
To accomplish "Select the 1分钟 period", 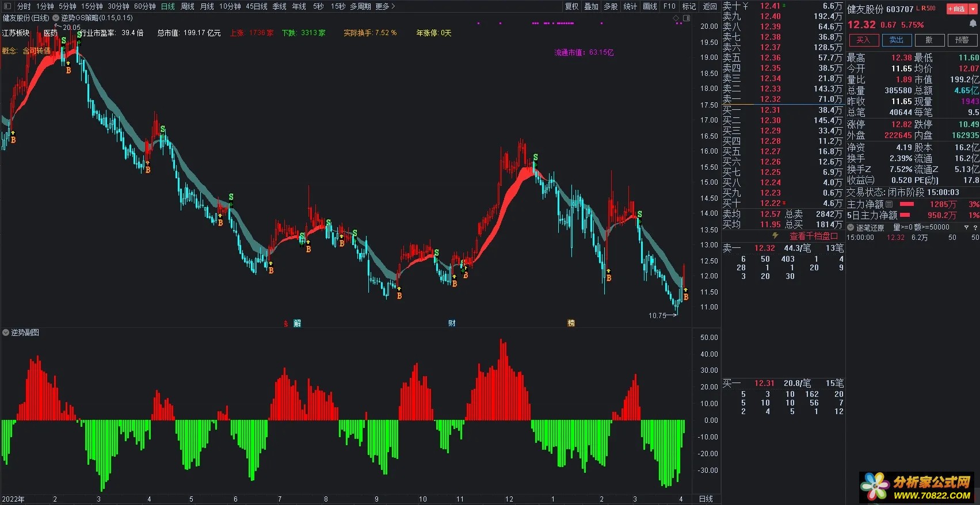I will (45, 6).
